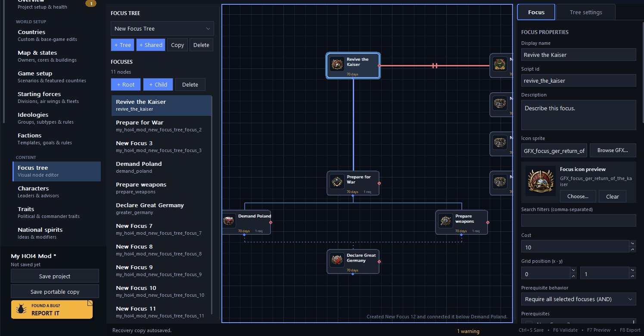This screenshot has height=336, width=644.
Task: Open the Factions section
Action: tap(57, 139)
